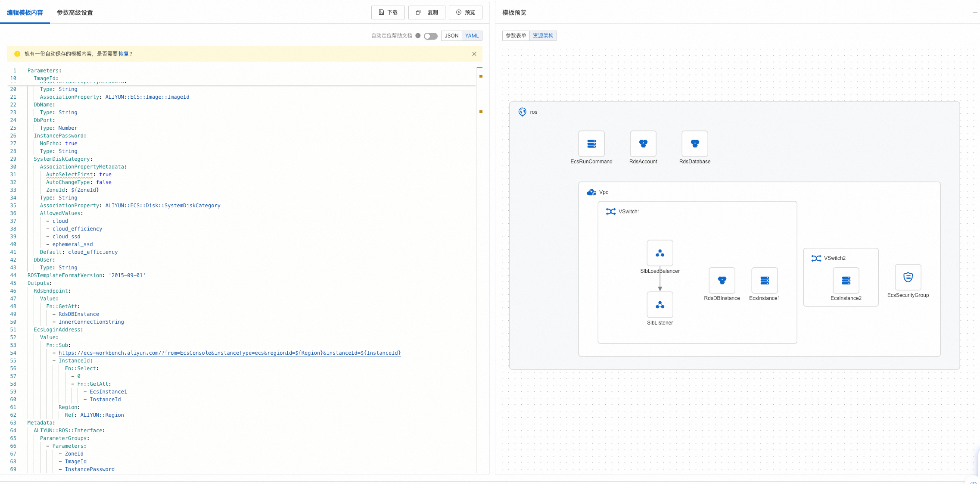Switch preview to the 参数表单 tab

tap(516, 36)
